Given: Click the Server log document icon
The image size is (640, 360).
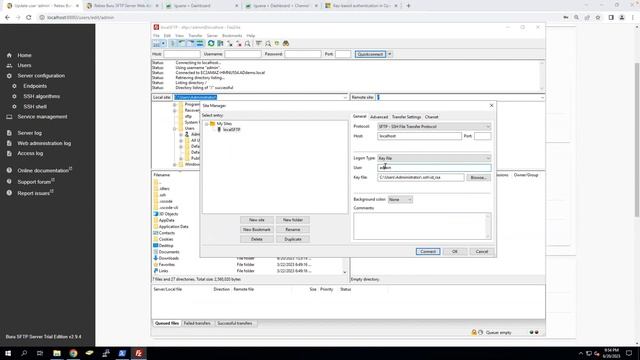Looking at the screenshot, I should tap(9, 133).
